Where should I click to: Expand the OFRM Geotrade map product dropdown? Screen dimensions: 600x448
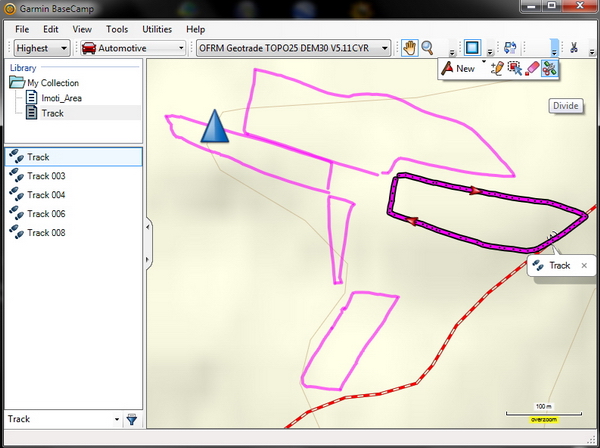291,48
